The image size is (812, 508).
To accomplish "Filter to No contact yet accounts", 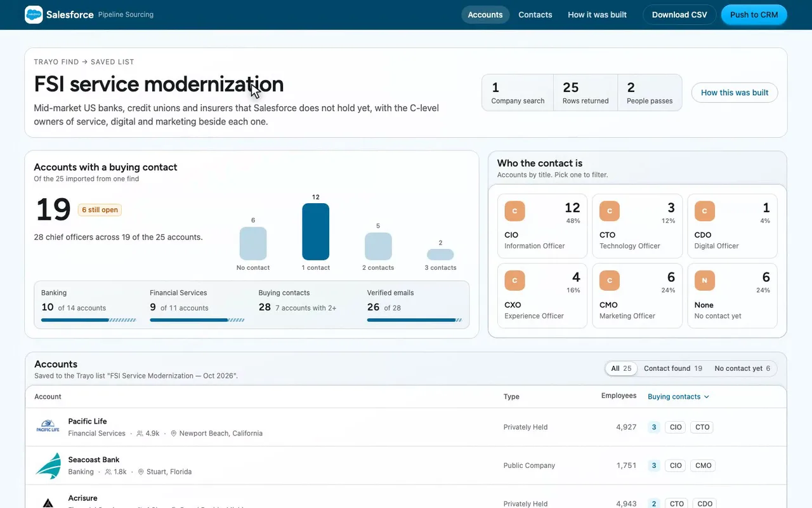I will point(742,368).
